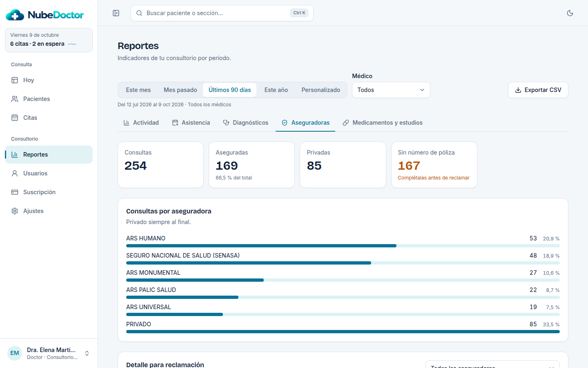Click the search magnifier icon
This screenshot has width=588, height=368.
coord(139,13)
